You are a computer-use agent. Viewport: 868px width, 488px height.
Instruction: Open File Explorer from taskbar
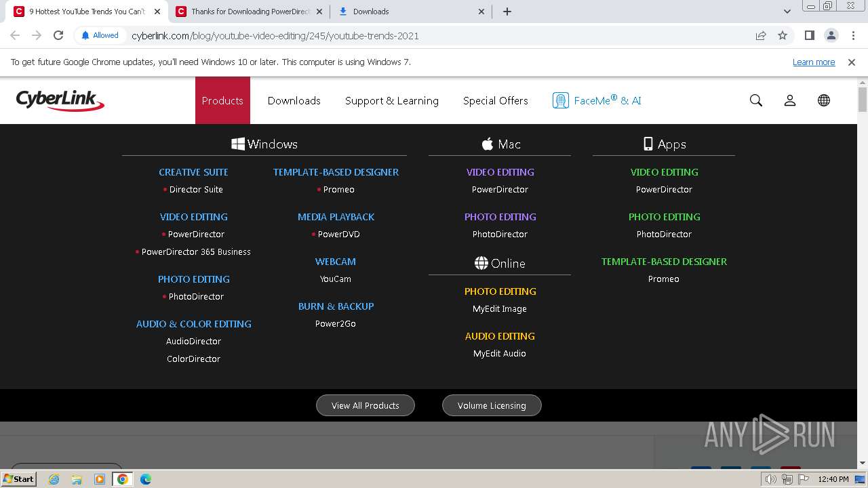pyautogui.click(x=77, y=479)
